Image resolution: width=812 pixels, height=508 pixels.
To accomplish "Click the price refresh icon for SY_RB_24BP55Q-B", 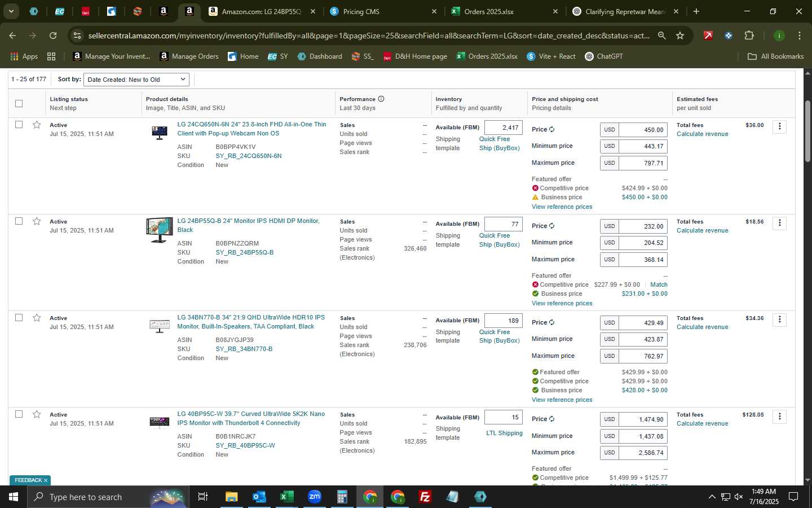I will coord(552,226).
